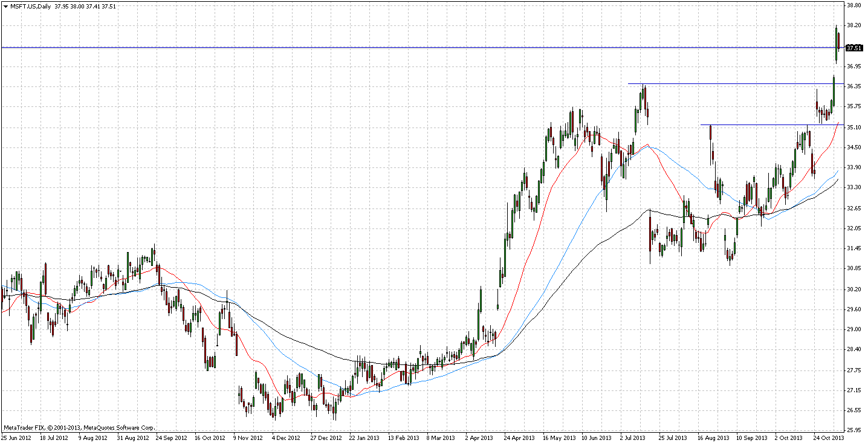Click the 29.00 price axis label
868x443 pixels.
853,330
